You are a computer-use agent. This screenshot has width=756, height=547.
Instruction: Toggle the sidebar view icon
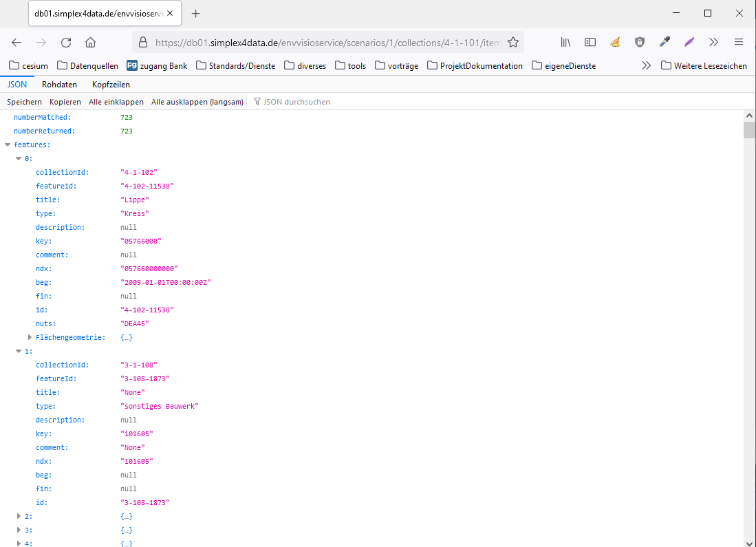click(x=590, y=43)
